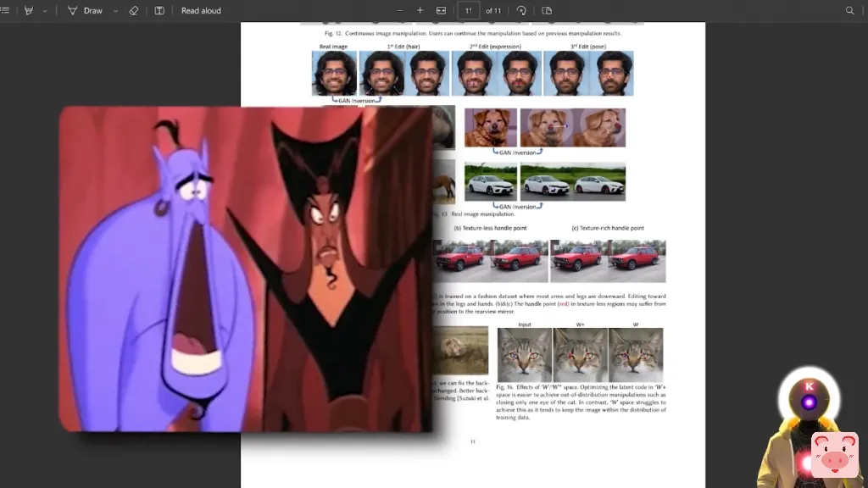
Task: Start Read aloud
Action: pyautogui.click(x=201, y=10)
